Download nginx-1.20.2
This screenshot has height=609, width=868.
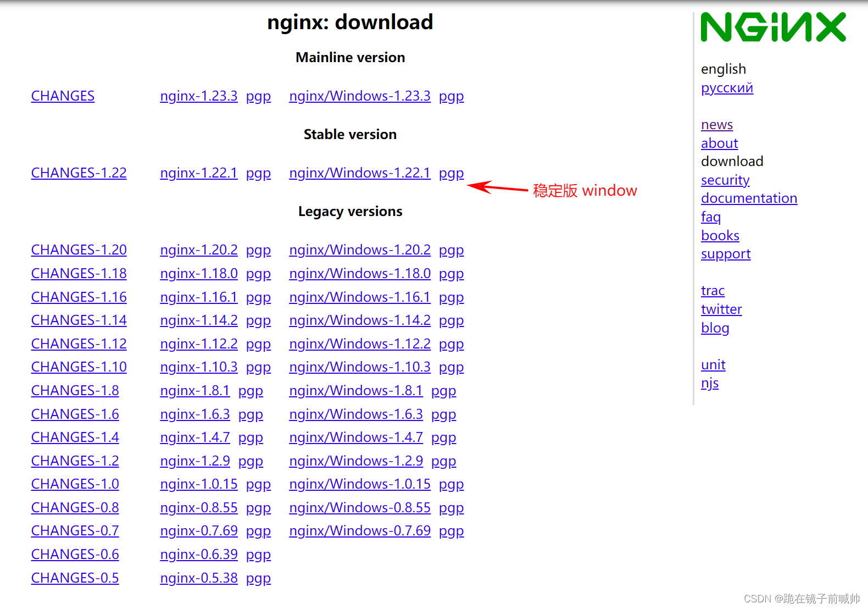(199, 250)
